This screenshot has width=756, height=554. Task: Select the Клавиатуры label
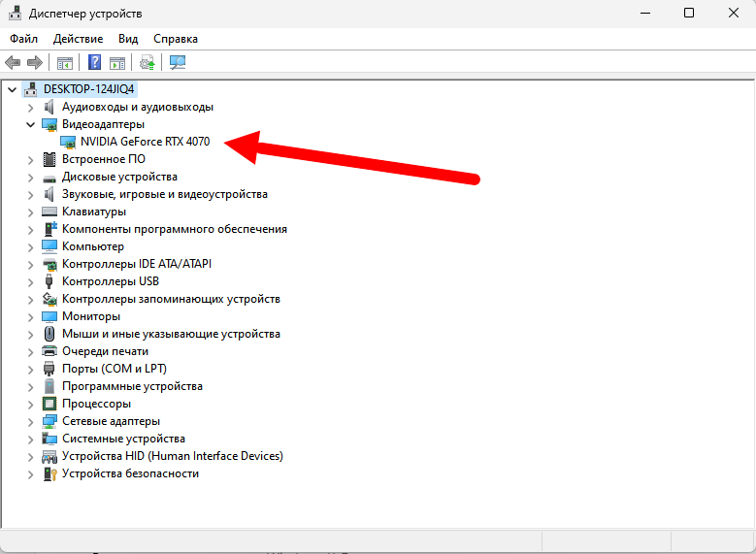94,212
